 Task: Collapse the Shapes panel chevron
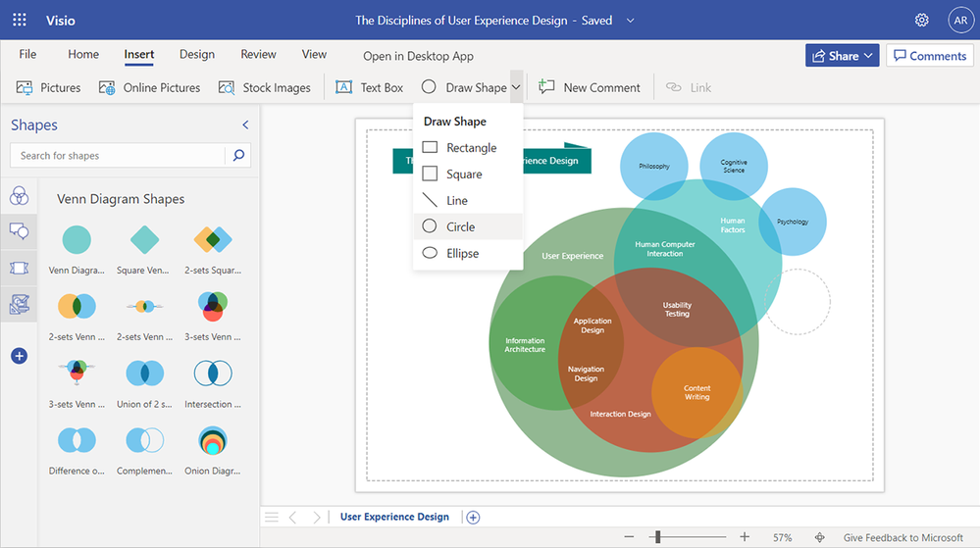pos(245,125)
